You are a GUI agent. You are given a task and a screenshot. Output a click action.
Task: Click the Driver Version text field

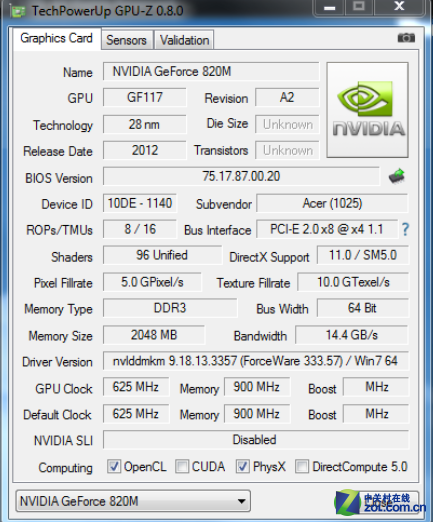256,361
